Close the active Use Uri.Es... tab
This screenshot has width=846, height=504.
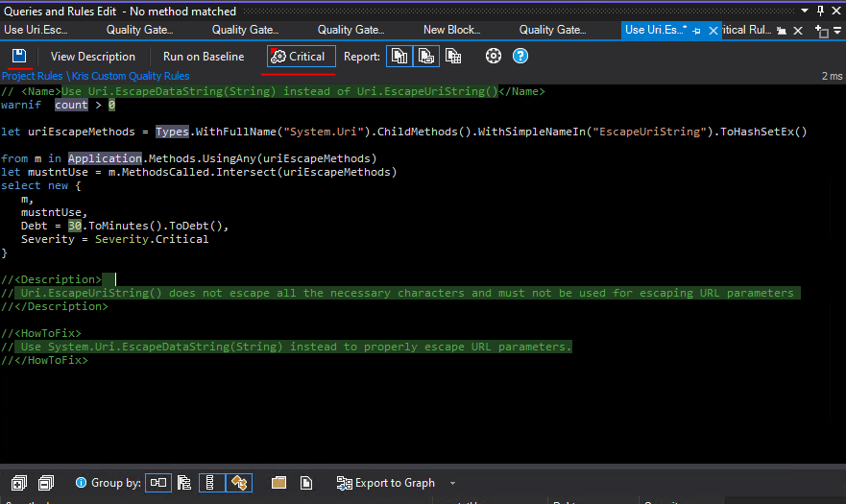(713, 31)
